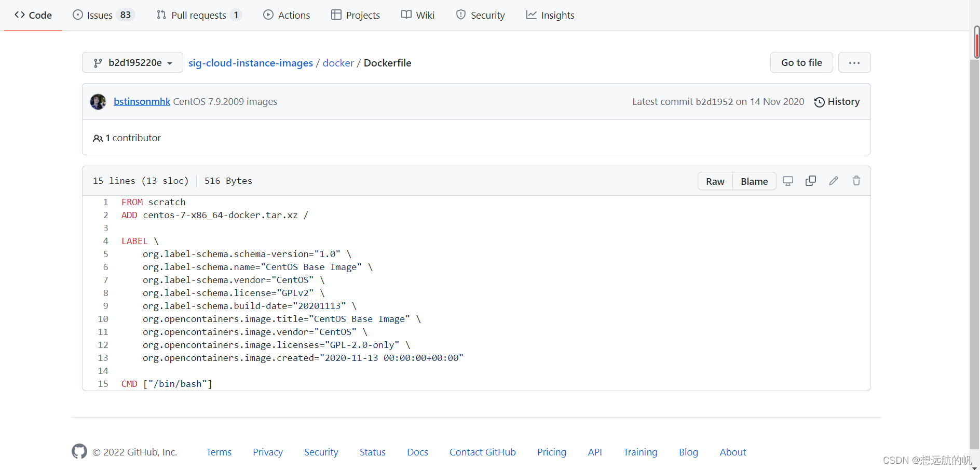The image size is (980, 470).
Task: Open About footer link
Action: pos(732,452)
